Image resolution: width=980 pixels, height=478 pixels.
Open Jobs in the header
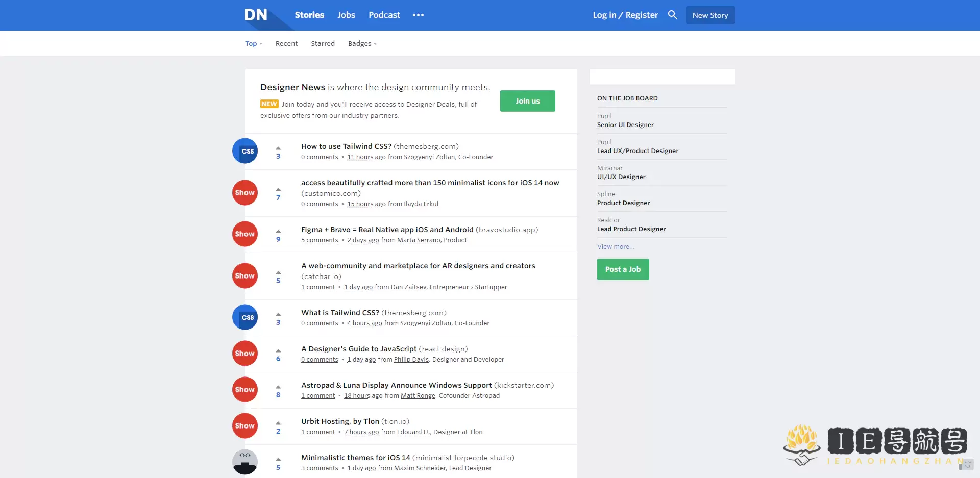coord(346,15)
